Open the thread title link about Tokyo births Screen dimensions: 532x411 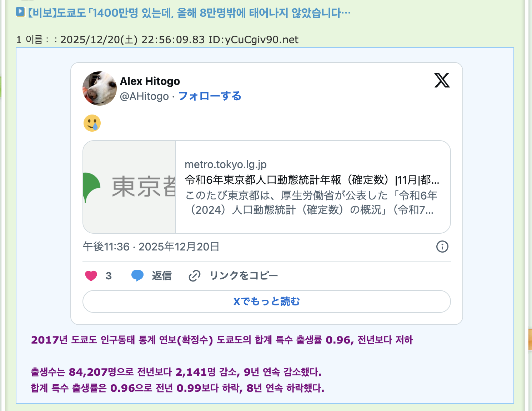189,13
